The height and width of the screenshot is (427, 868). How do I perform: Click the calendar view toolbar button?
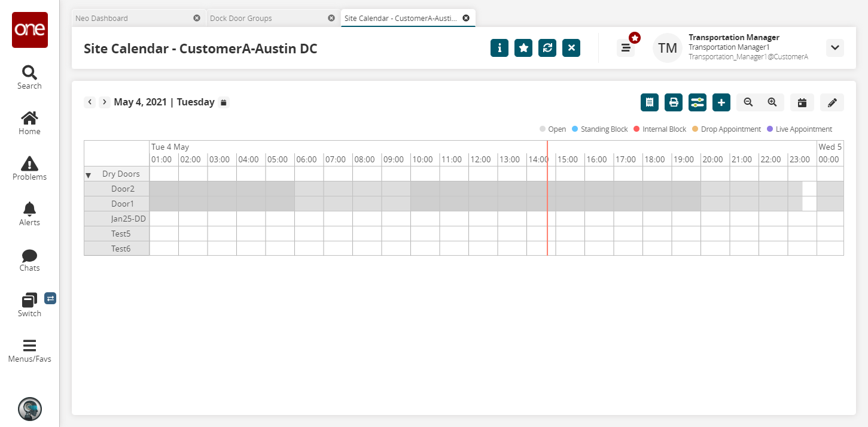[x=802, y=102]
